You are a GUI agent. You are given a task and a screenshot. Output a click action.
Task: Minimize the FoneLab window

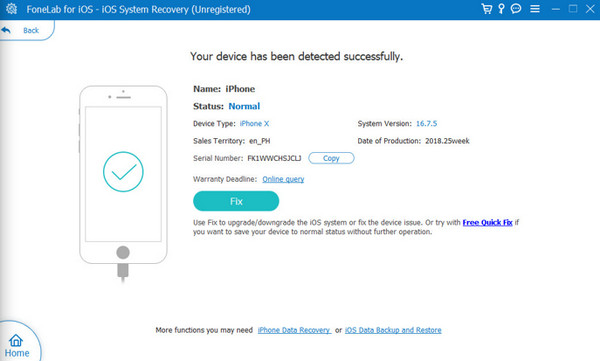[556, 9]
